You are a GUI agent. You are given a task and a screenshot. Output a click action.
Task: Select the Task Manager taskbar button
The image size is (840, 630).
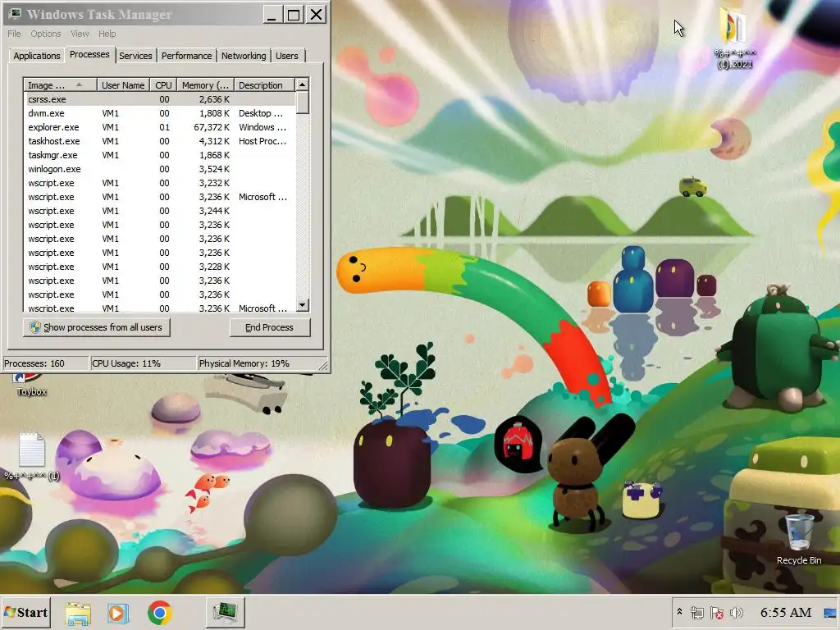[226, 612]
